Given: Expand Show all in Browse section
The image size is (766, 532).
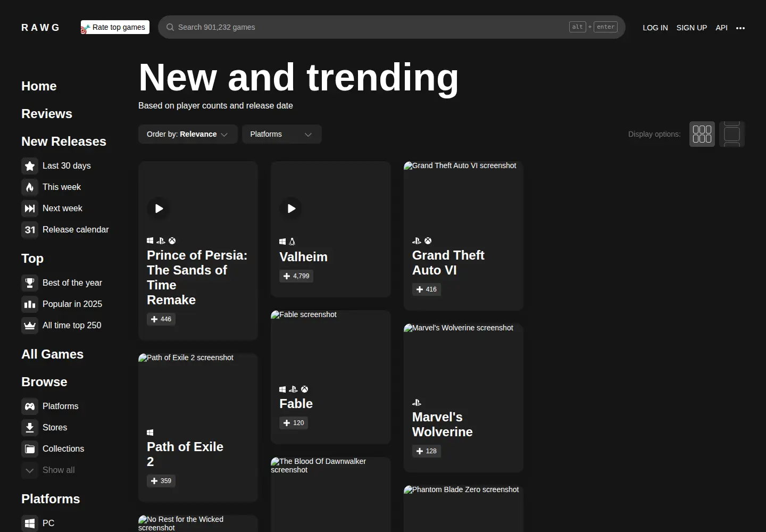Looking at the screenshot, I should [48, 470].
